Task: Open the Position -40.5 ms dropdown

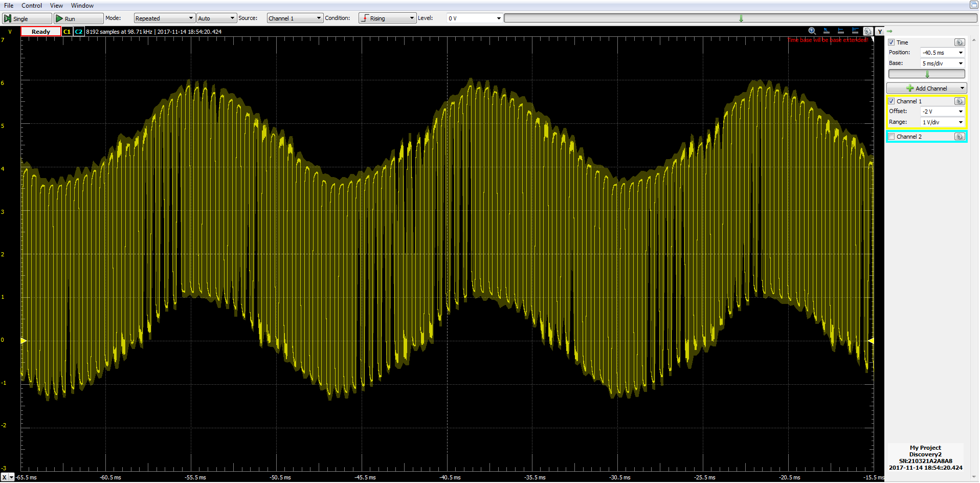Action: [x=943, y=53]
